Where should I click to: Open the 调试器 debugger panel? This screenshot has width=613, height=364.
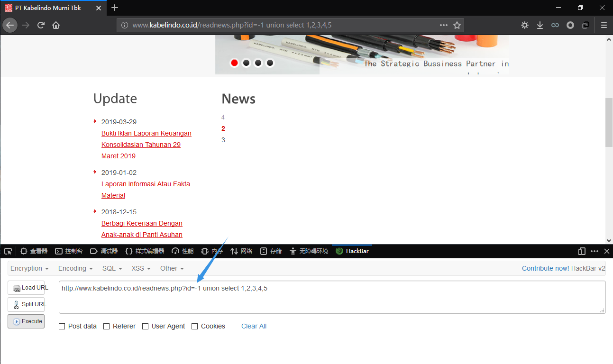click(x=104, y=251)
